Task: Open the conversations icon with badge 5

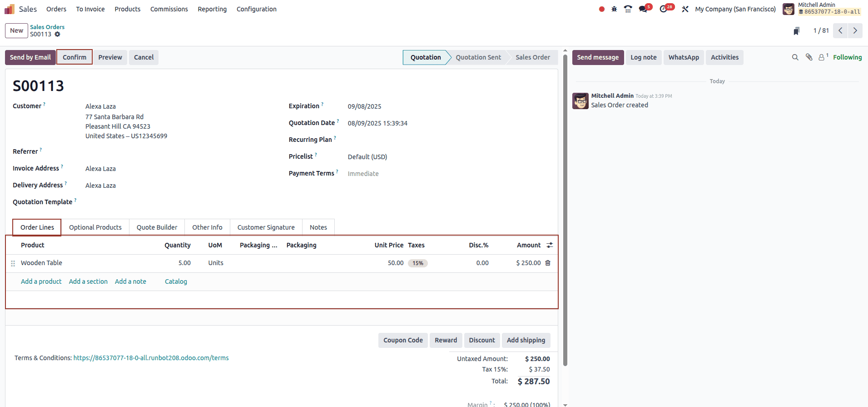Action: coord(644,9)
